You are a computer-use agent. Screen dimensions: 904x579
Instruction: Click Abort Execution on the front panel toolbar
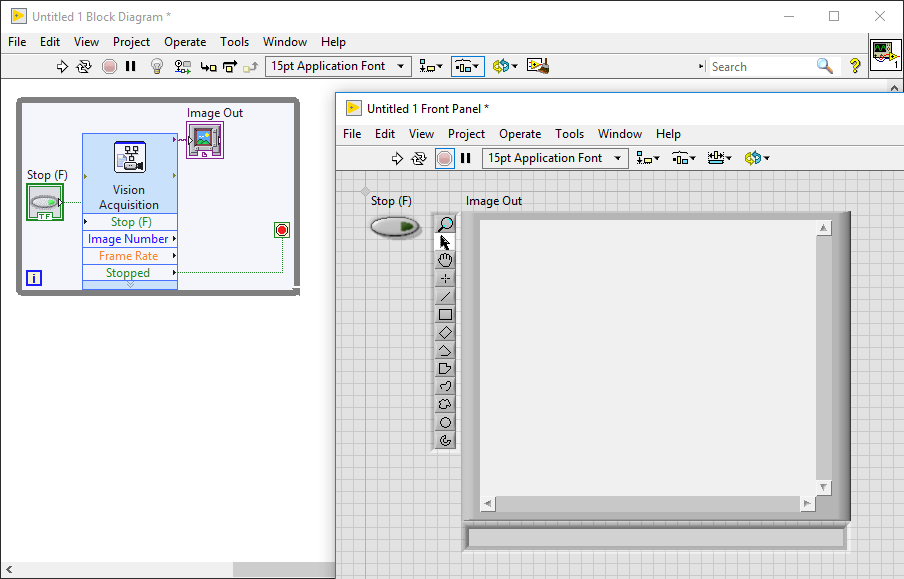click(443, 157)
